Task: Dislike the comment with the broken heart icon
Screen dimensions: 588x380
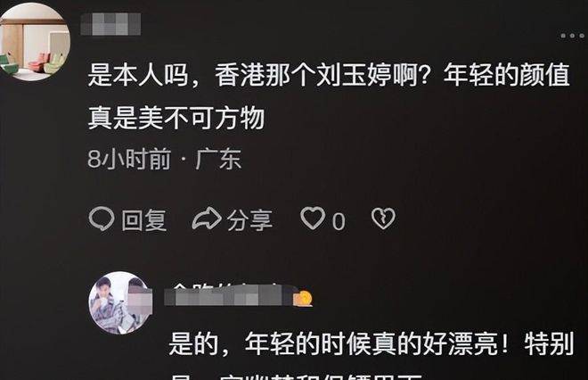Action: tap(383, 219)
